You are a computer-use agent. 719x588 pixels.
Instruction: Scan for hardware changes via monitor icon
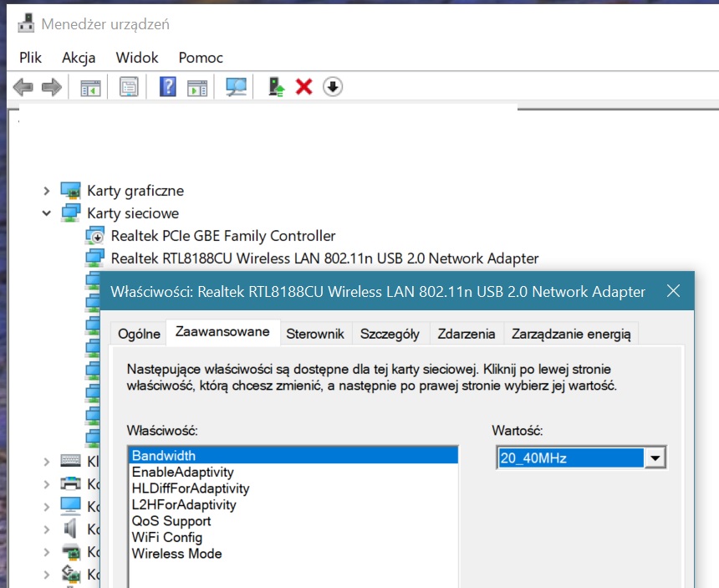click(x=236, y=87)
